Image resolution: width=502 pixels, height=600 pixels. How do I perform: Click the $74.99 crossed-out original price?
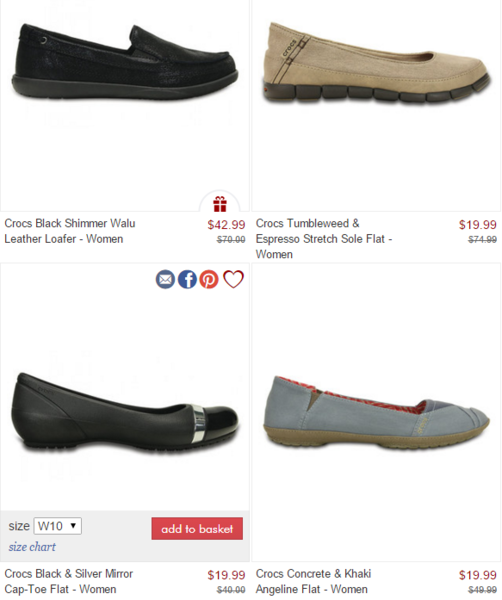(482, 240)
